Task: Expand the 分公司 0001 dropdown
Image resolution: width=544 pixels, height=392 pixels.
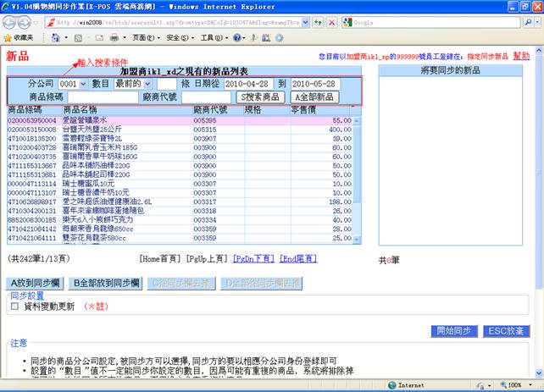Action: [x=71, y=85]
